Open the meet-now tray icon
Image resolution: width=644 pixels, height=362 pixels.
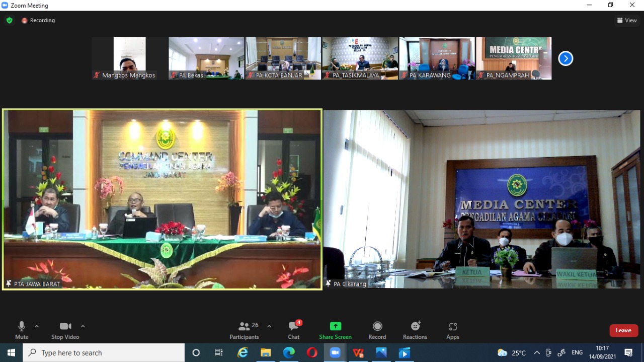point(548,353)
